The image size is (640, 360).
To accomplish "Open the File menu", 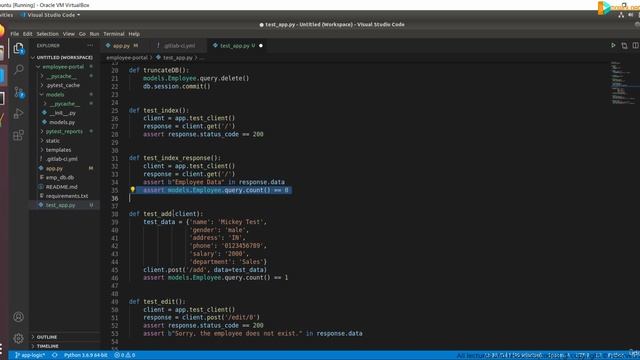I will (x=15, y=34).
